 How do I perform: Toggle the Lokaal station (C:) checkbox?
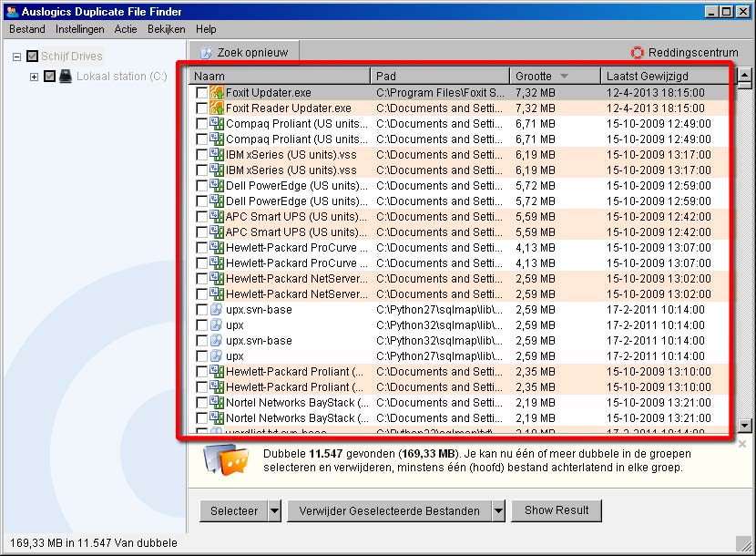50,77
